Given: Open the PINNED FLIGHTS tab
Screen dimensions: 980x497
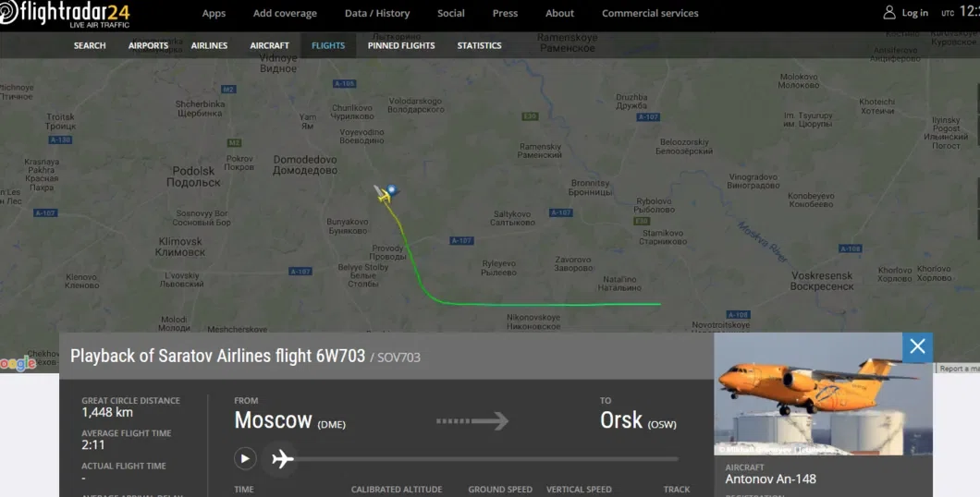Looking at the screenshot, I should click(401, 45).
